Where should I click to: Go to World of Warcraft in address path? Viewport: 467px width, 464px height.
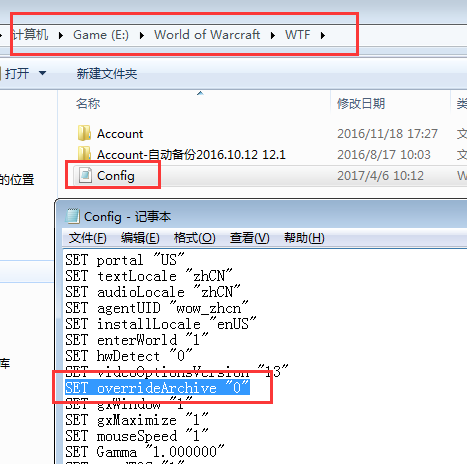(x=207, y=35)
